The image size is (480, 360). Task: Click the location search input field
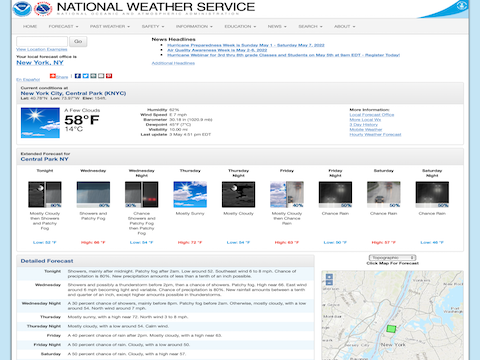[42, 41]
